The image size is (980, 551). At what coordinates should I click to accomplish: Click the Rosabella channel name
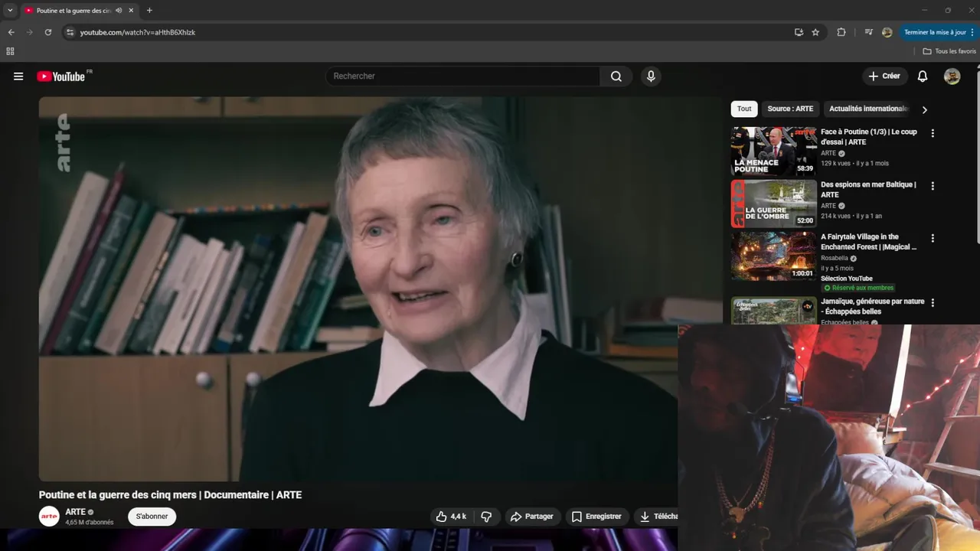tap(835, 259)
